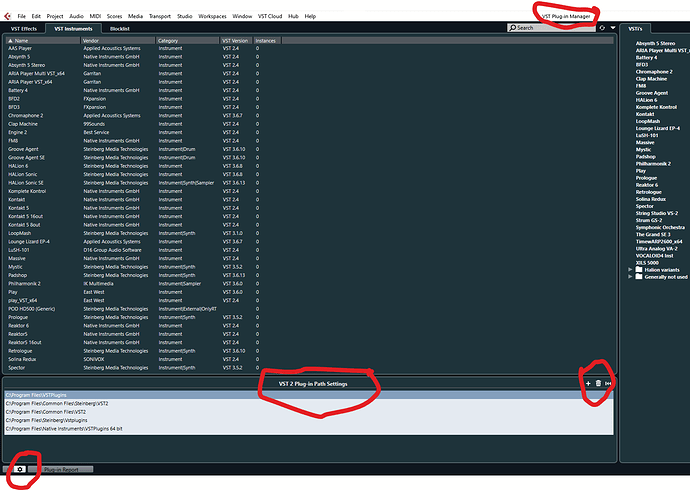Click the search magnifier icon
Screen dimensions: 690x490
[x=512, y=28]
